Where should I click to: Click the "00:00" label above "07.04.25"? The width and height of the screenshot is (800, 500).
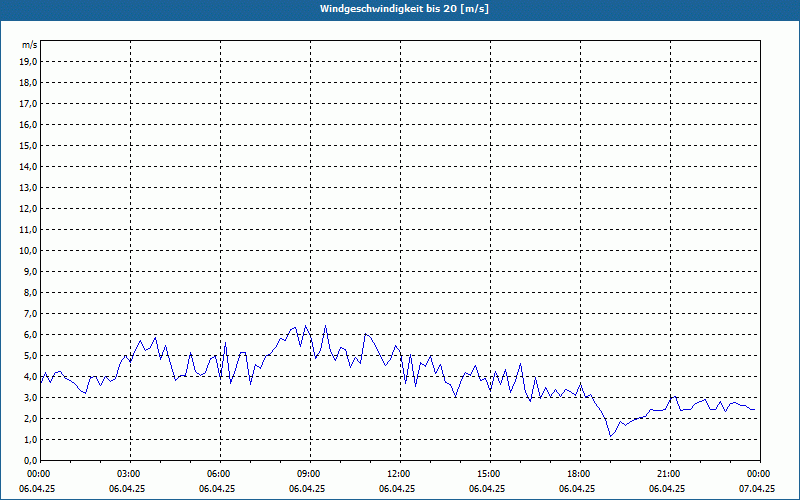pos(760,474)
